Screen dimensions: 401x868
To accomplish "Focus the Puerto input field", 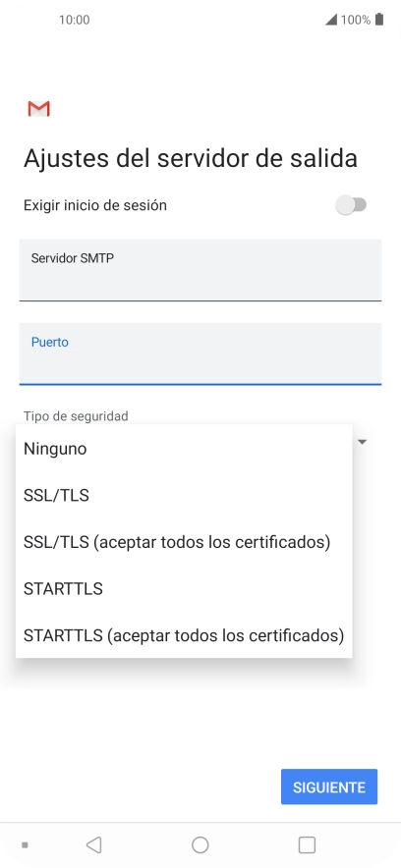I will (x=200, y=353).
